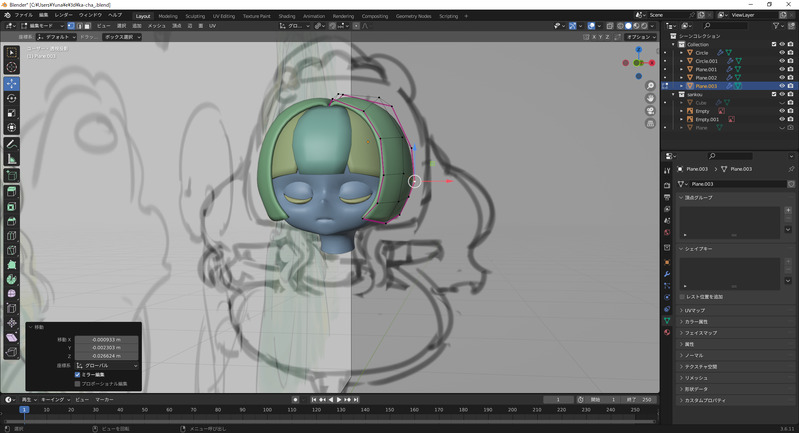Activate the Annotate tool
This screenshot has height=433, width=799.
pyautogui.click(x=12, y=143)
